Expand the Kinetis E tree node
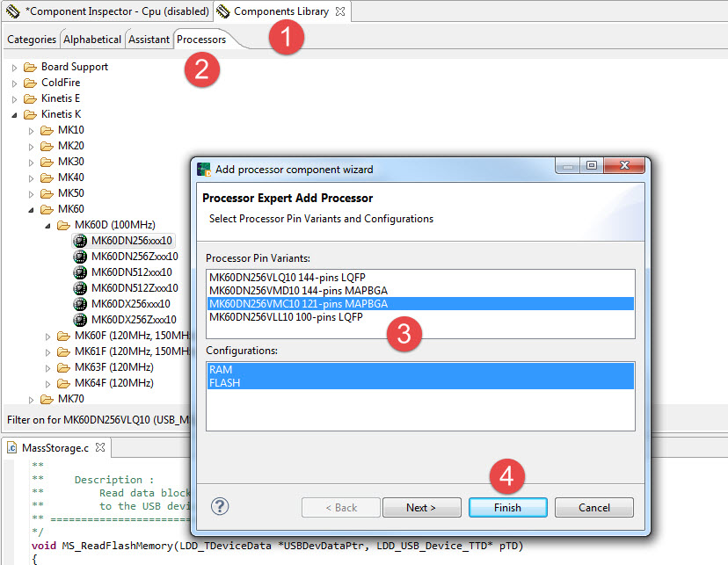Viewport: 728px width, 565px height. tap(14, 99)
